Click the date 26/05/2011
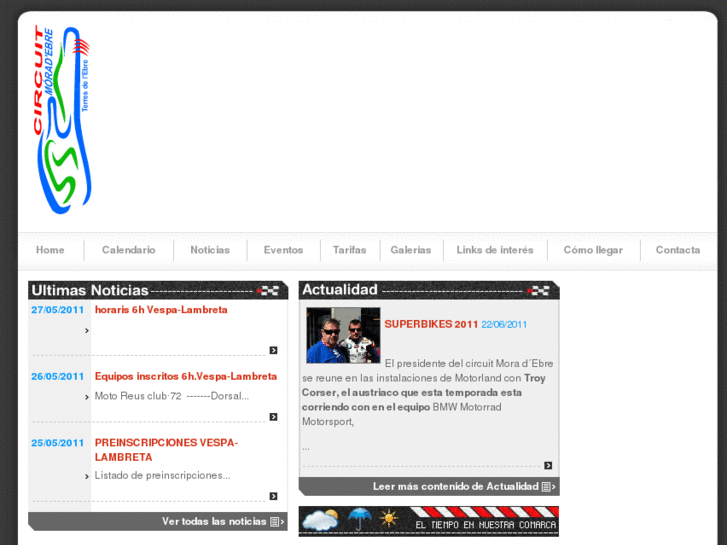 pos(57,377)
